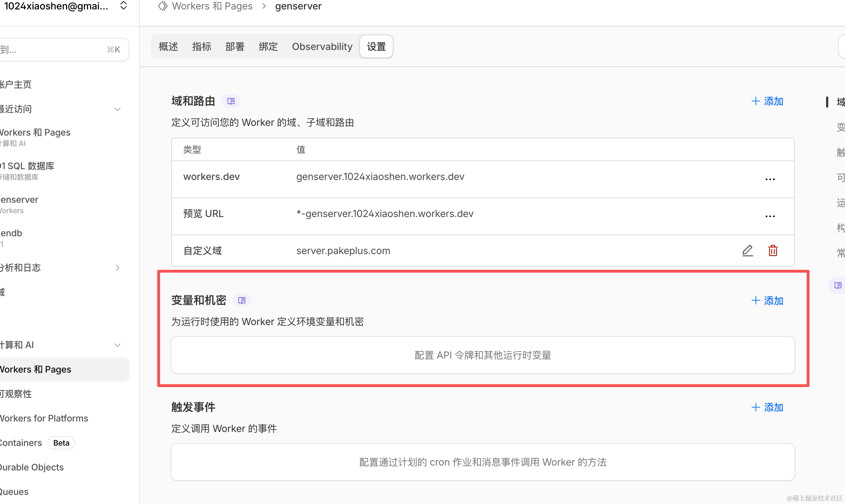Open docs book icon beside 变量和机密
This screenshot has width=845, height=504.
(241, 300)
